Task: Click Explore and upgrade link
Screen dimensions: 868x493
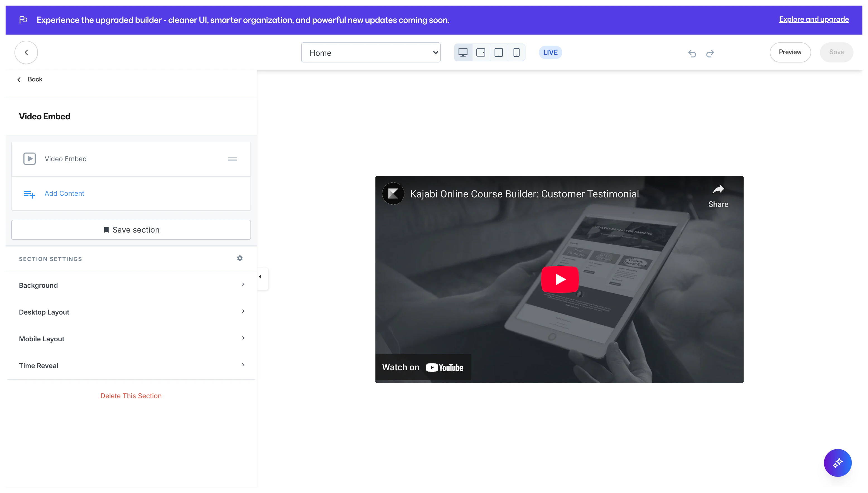Action: click(814, 19)
